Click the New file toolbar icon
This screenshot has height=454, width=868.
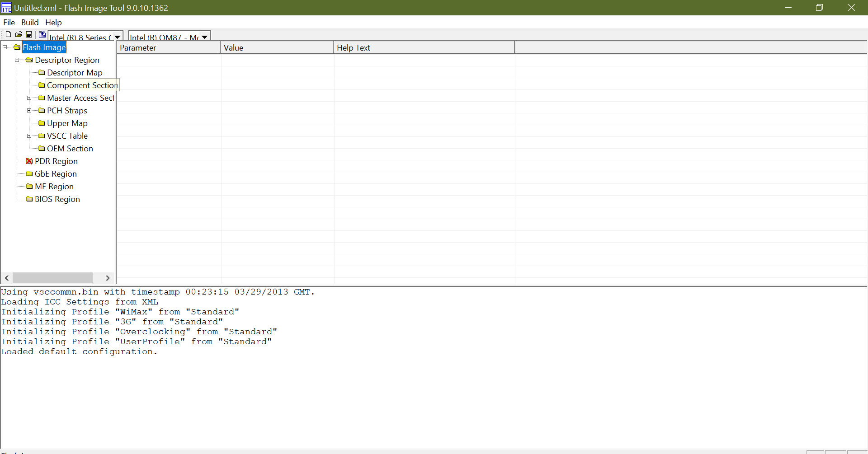point(8,34)
